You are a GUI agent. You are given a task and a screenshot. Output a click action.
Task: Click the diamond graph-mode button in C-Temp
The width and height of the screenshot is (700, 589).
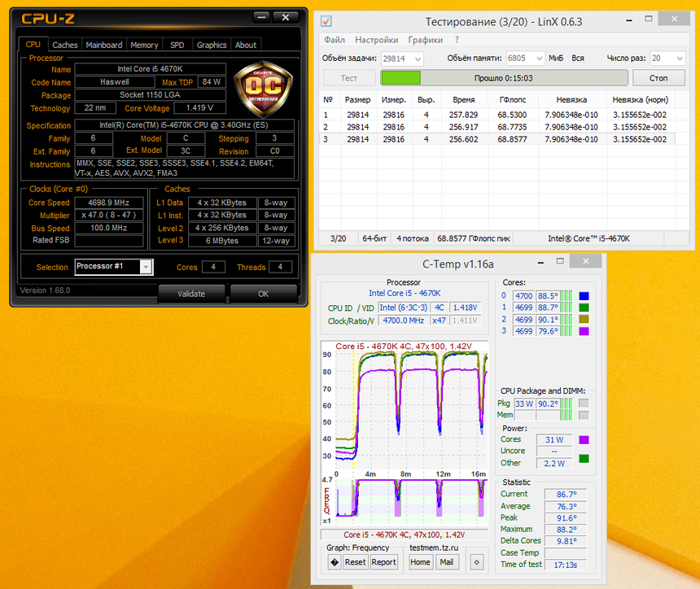click(x=334, y=562)
